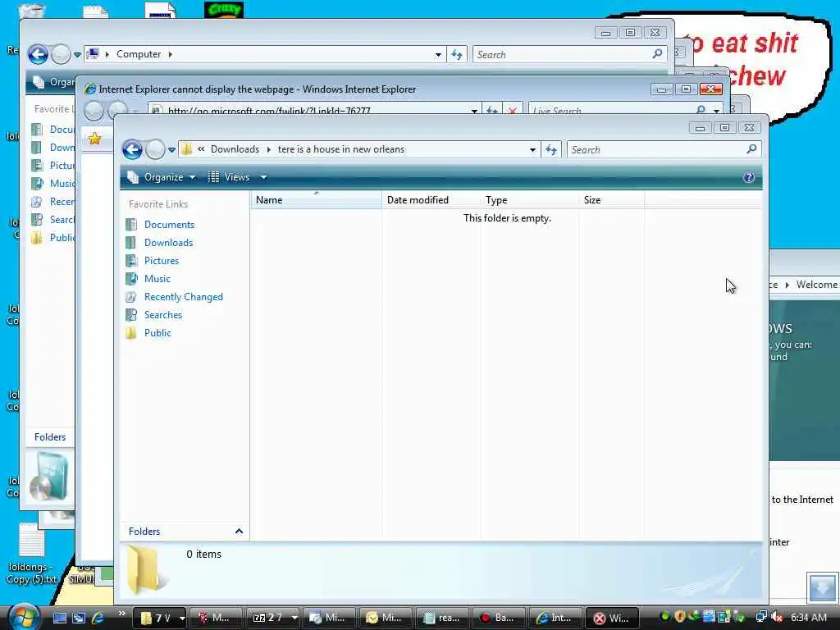Click the '7 V' folder group taskbar button
Image resolution: width=840 pixels, height=630 pixels.
pyautogui.click(x=159, y=619)
